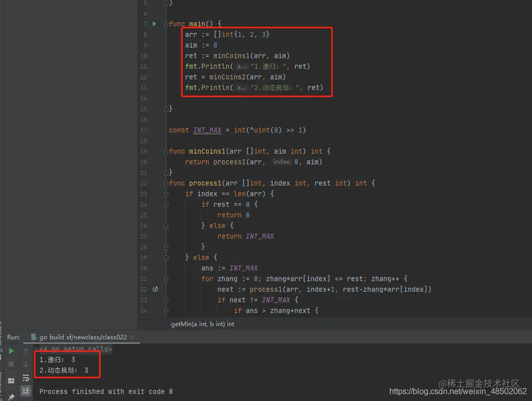Click fold marker at line 26 else
The image size is (532, 401).
(166, 226)
